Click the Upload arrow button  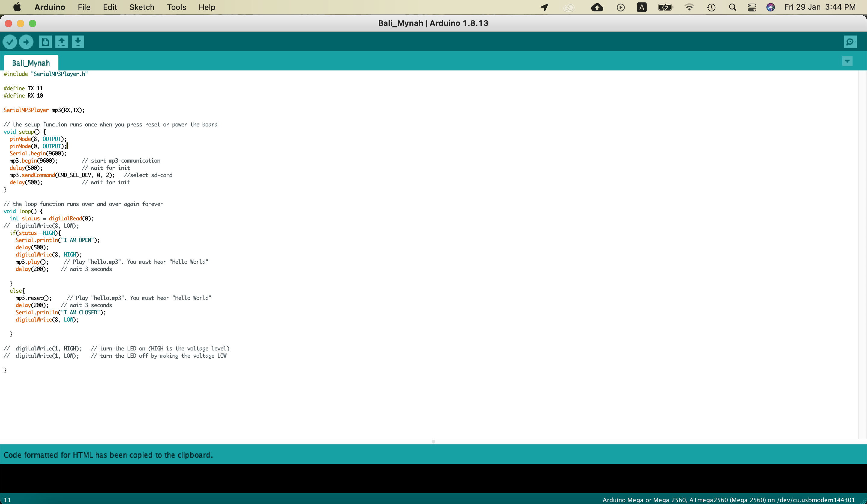click(x=26, y=42)
